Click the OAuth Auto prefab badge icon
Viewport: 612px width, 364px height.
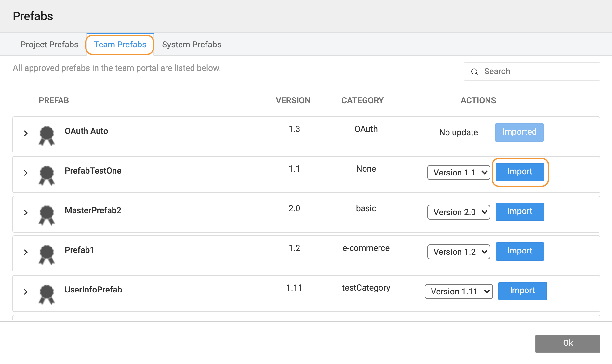point(47,136)
